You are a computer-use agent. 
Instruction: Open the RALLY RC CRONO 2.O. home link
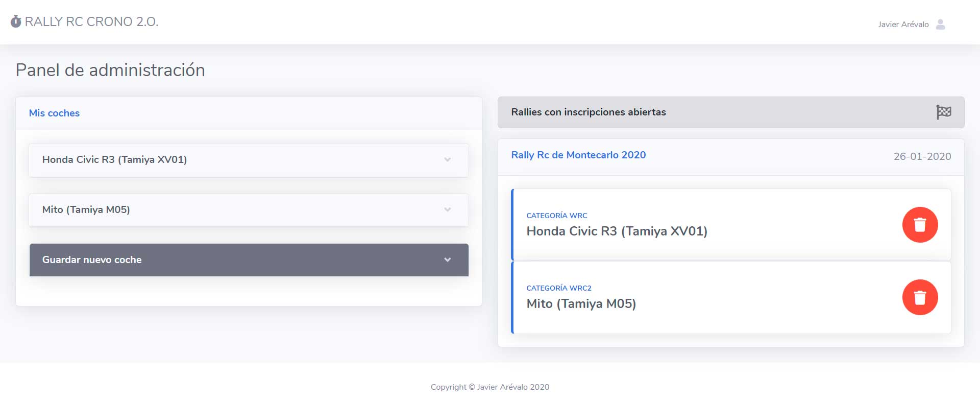(x=84, y=21)
